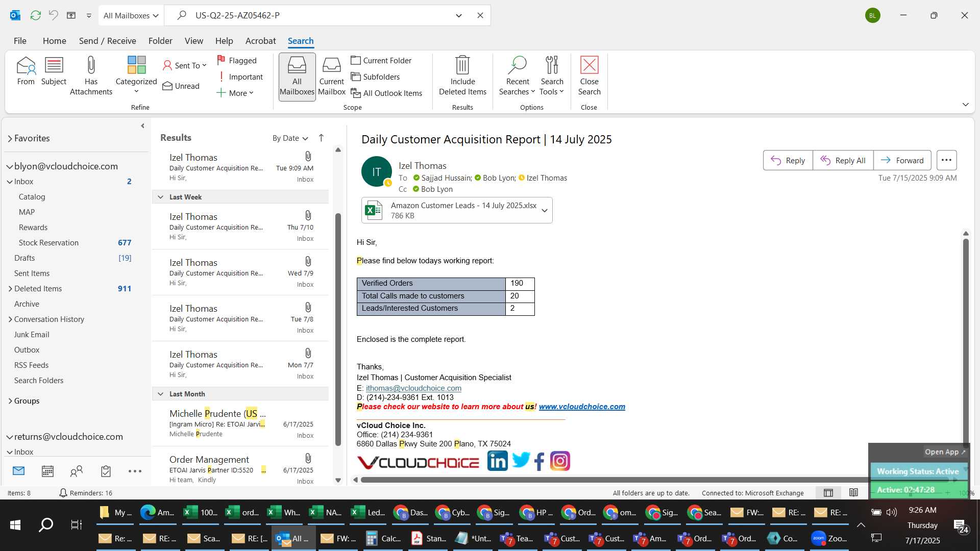
Task: Switch to Acrobat ribbon tab
Action: [x=260, y=41]
